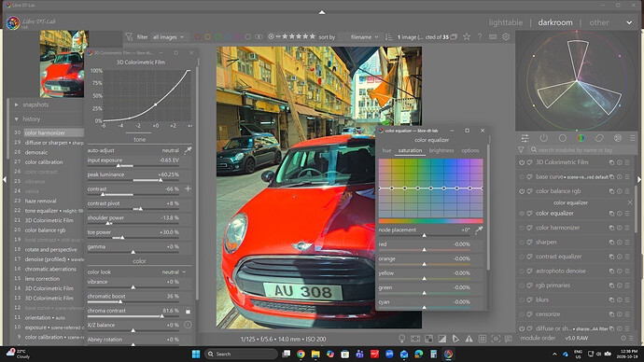Viewport: 644px width, 362px height.
Task: Open the all images filter dropdown
Action: coord(168,37)
